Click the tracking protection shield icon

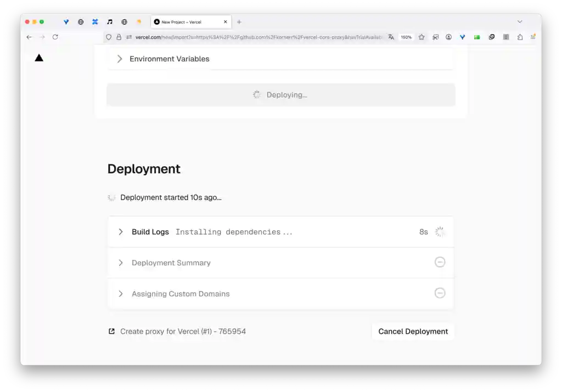[109, 37]
